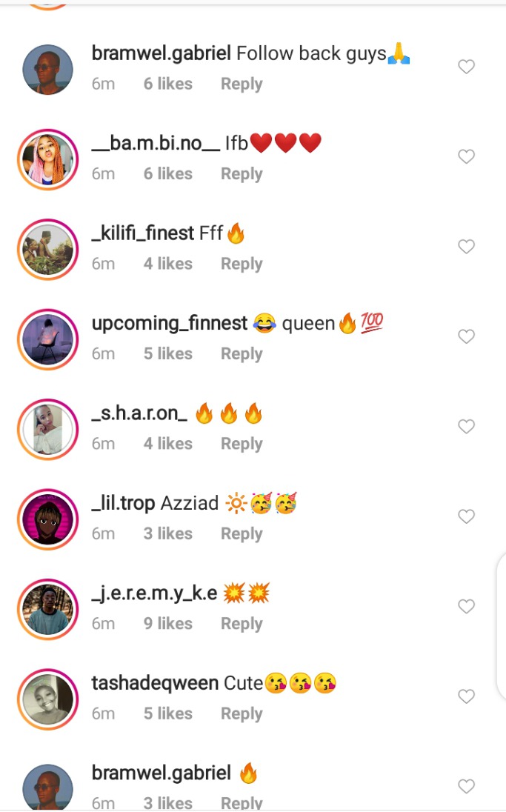Like bramwel.gabriel's Follow back guys comment
This screenshot has width=506, height=812.
(466, 66)
